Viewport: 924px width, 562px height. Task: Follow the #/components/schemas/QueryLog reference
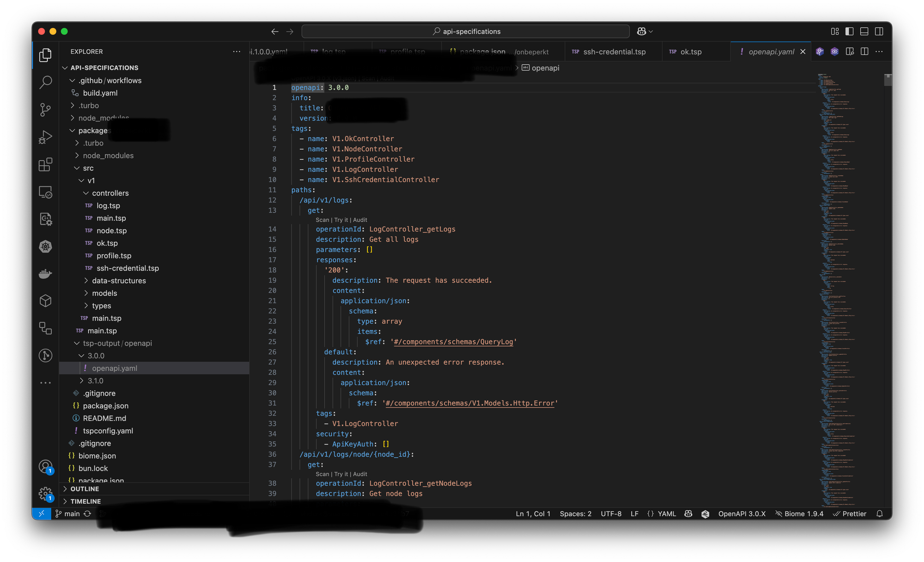tap(453, 342)
